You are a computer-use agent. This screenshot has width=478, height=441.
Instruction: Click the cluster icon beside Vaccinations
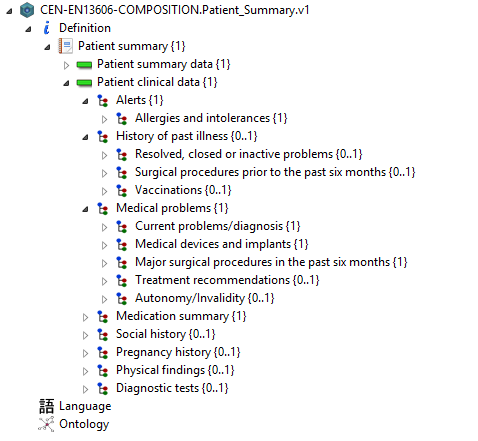pyautogui.click(x=122, y=190)
